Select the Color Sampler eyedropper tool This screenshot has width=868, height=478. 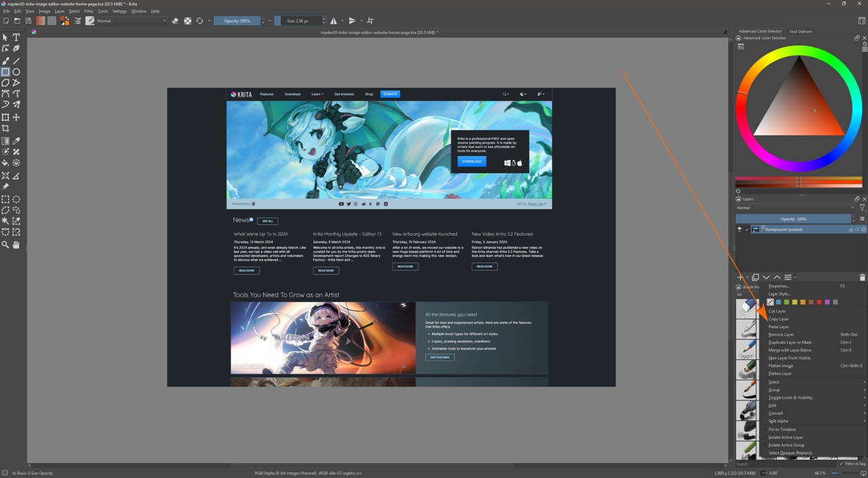[x=16, y=141]
